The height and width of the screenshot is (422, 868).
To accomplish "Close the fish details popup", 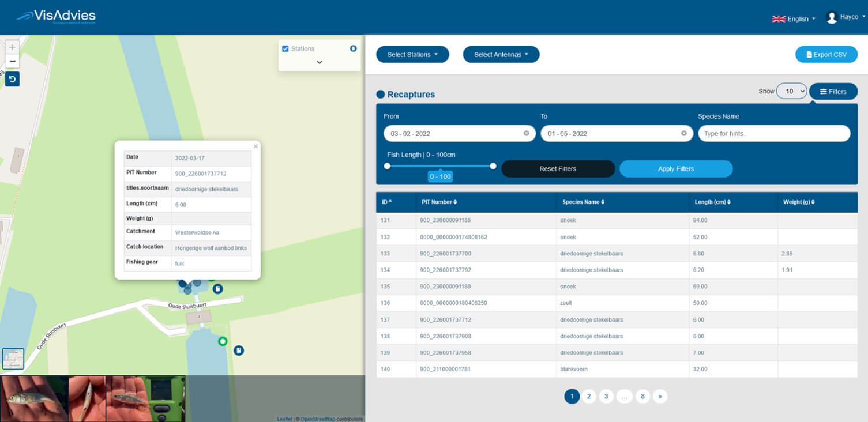I will (255, 146).
